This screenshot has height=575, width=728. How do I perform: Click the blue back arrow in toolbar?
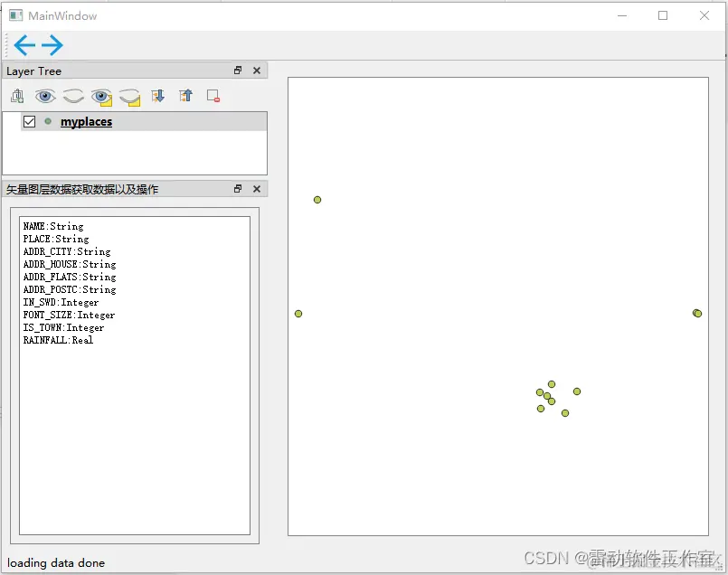(24, 45)
